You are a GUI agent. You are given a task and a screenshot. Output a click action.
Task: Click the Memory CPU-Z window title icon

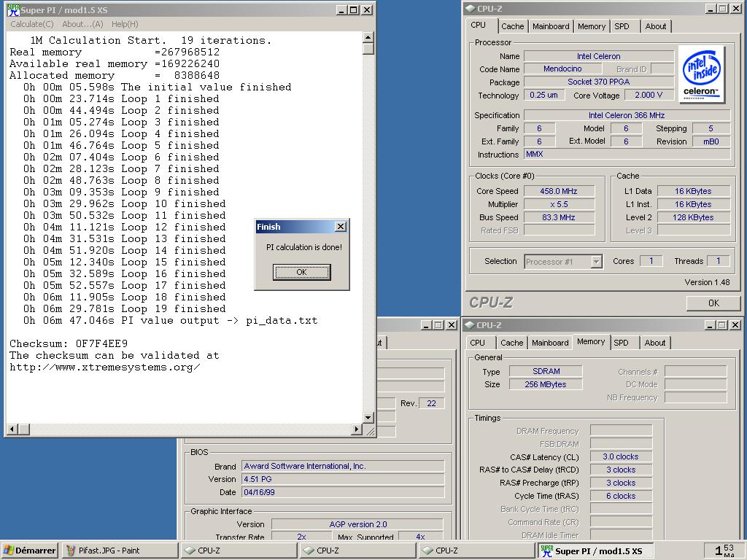(470, 325)
